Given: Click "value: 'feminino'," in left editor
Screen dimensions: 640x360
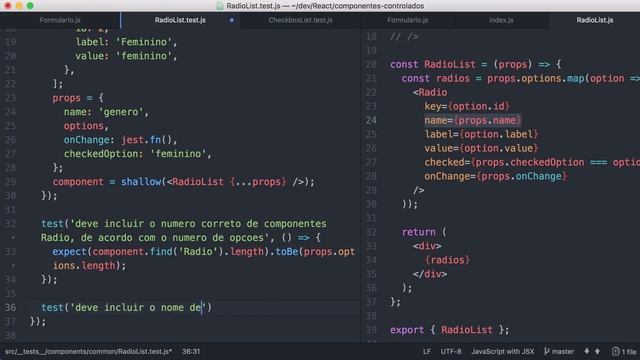Looking at the screenshot, I should (126, 56).
